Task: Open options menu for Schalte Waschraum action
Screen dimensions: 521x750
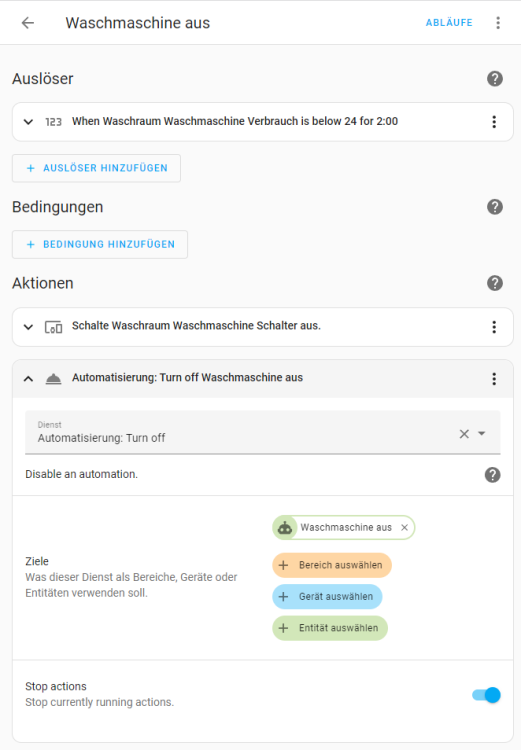Action: 494,327
